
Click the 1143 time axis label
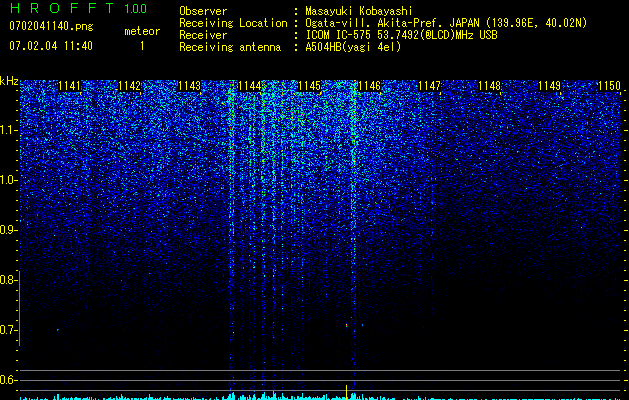(189, 86)
